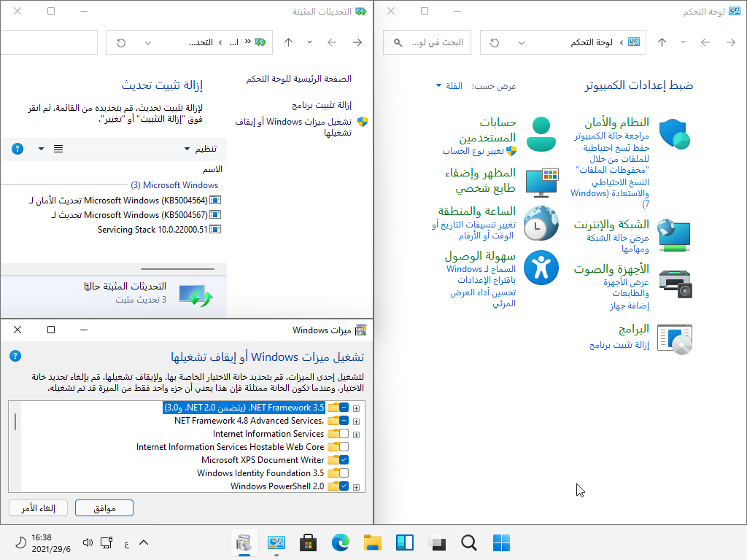Select Servicing Stack 10.0.22000.51 entry

click(159, 230)
